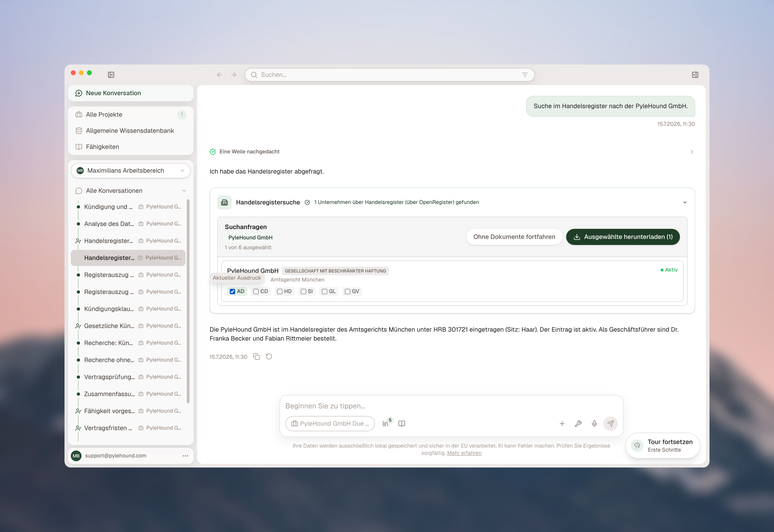Uncheck the AD document checkbox
This screenshot has width=774, height=532.
coord(232,291)
